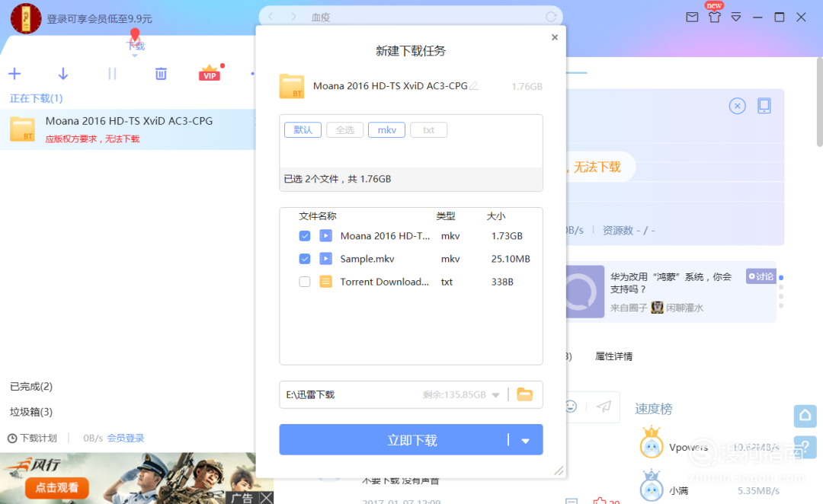This screenshot has width=823, height=504.
Task: Click the 类型 column header
Action: pos(446,216)
